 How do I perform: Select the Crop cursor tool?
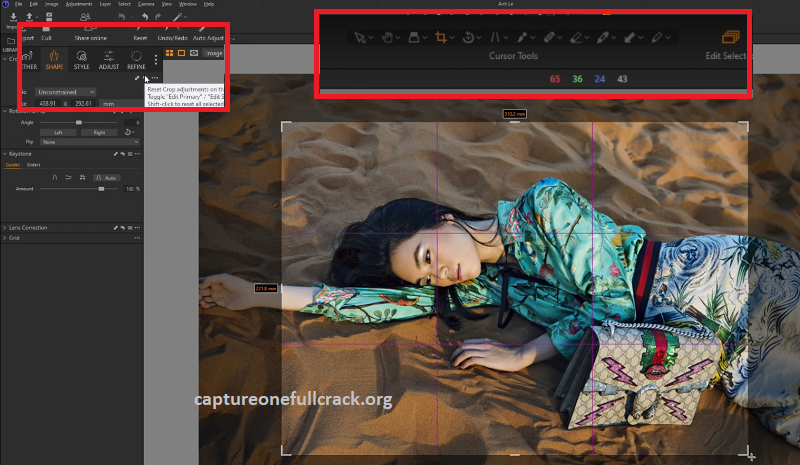pos(440,37)
